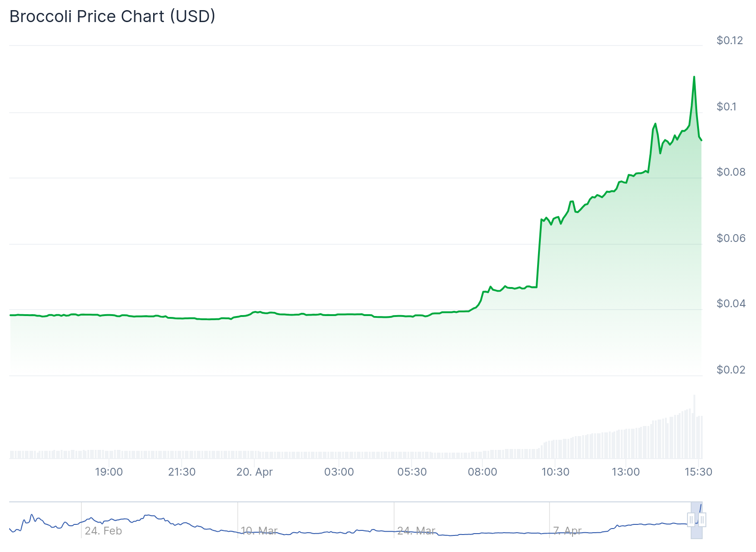
Task: Click the price jump step near 10:30
Action: [538, 253]
